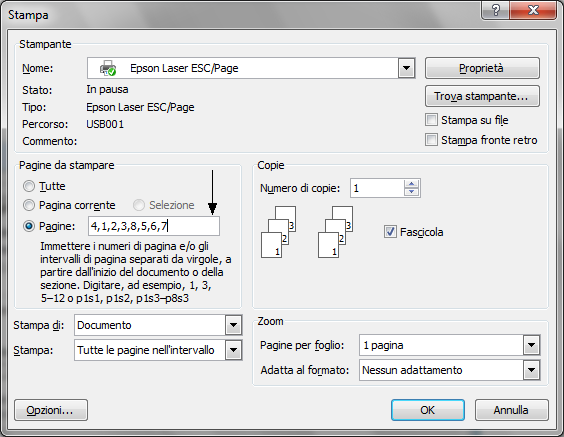Open the Tutte le pagine nell'intervallo dropdown

233,350
